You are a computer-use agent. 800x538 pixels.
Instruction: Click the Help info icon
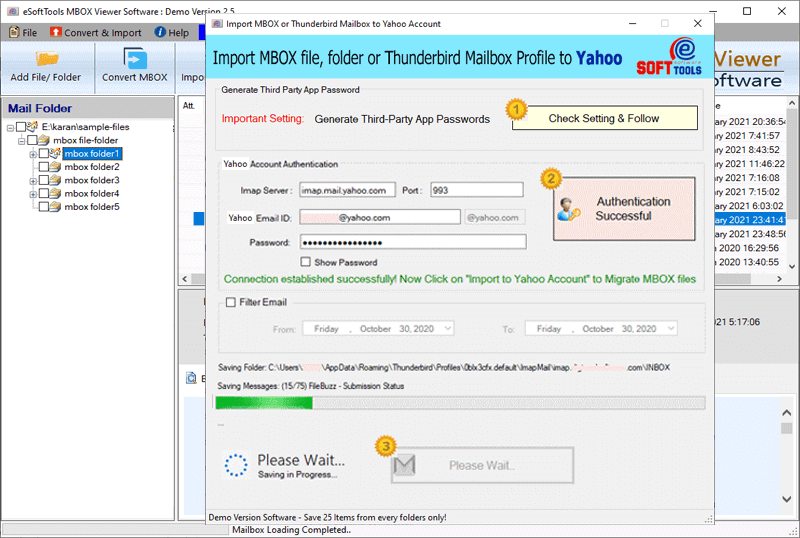(160, 32)
